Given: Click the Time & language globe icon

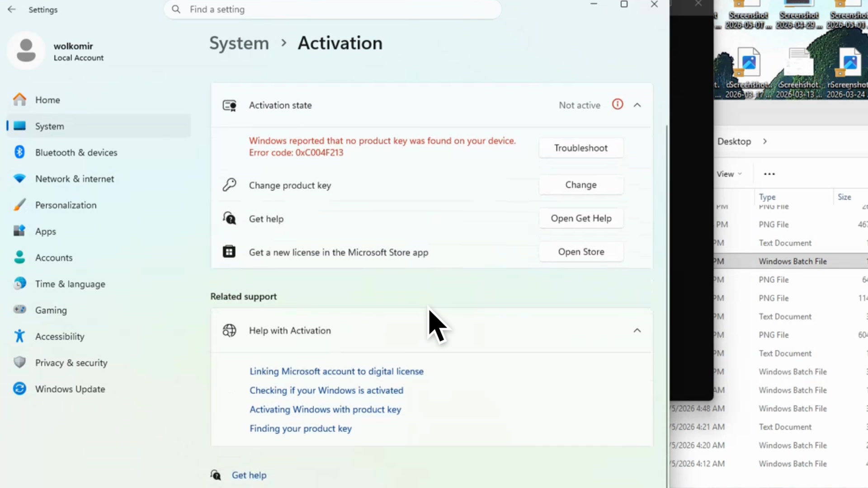Looking at the screenshot, I should 19,284.
